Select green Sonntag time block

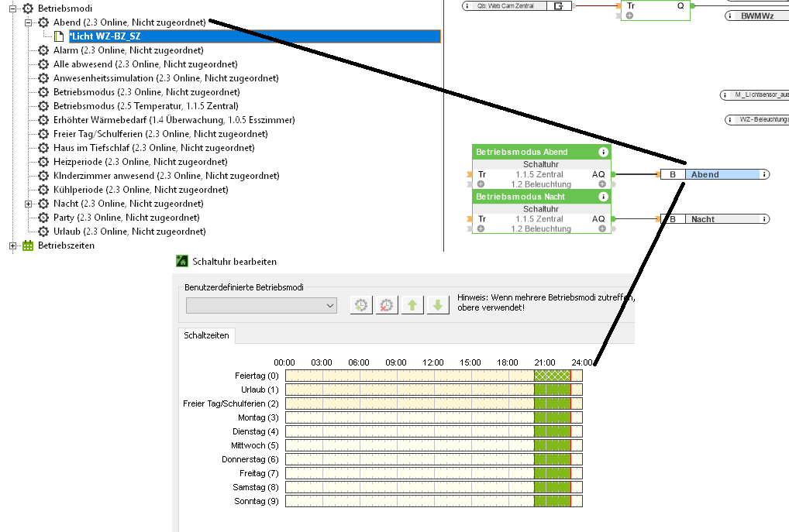pos(553,501)
